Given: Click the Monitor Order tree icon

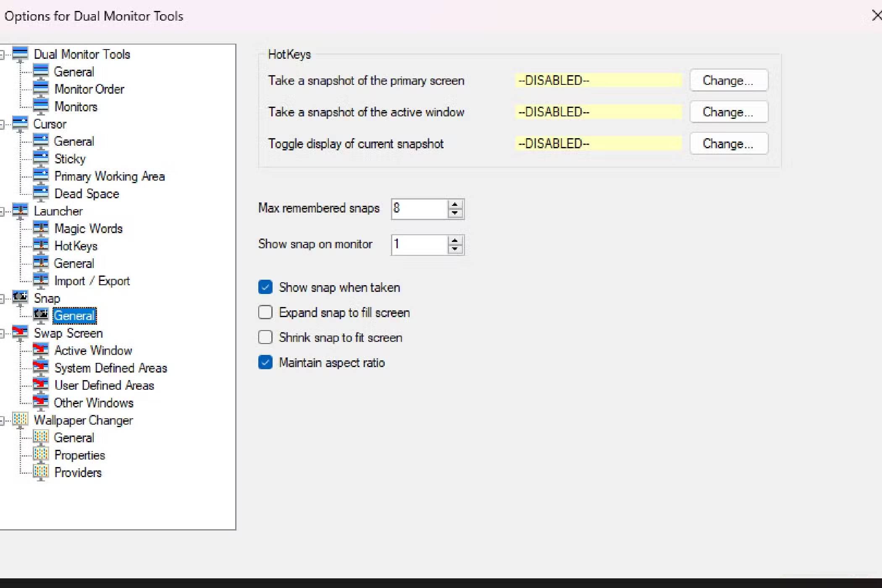Looking at the screenshot, I should pyautogui.click(x=41, y=89).
